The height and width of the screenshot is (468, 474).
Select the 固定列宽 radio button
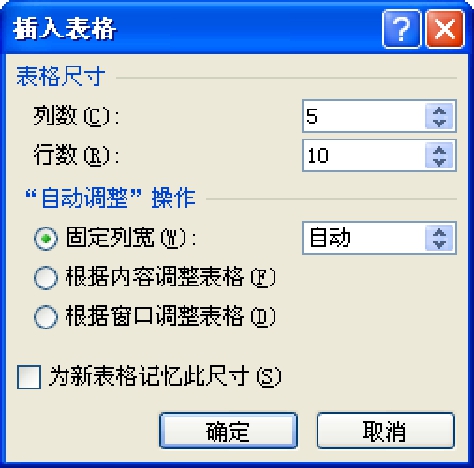[x=46, y=238]
